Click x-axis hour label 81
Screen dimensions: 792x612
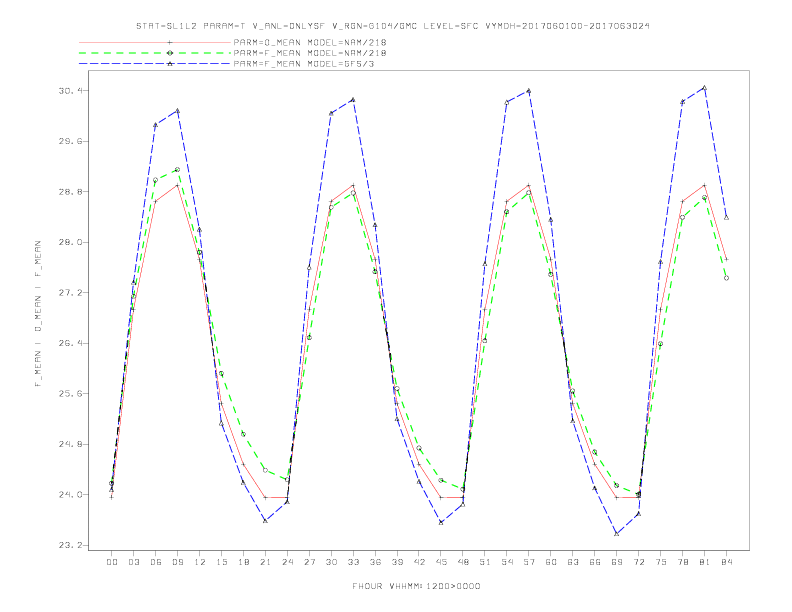tap(705, 562)
